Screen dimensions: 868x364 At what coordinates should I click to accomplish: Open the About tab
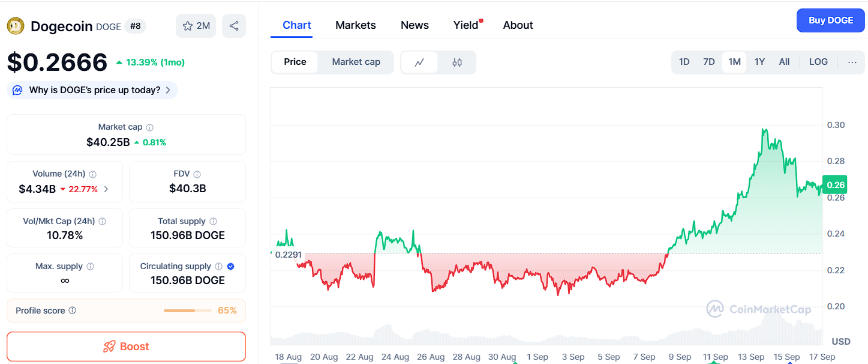tap(518, 25)
